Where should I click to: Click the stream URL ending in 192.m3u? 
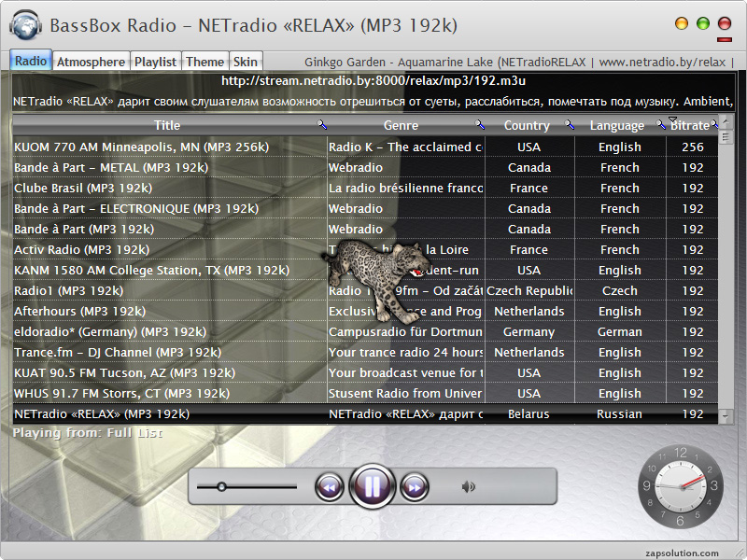click(x=373, y=81)
